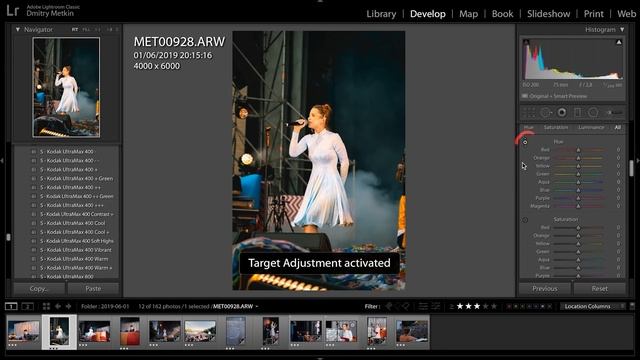Image resolution: width=640 pixels, height=360 pixels.
Task: Click the Copy... button
Action: [x=39, y=289]
